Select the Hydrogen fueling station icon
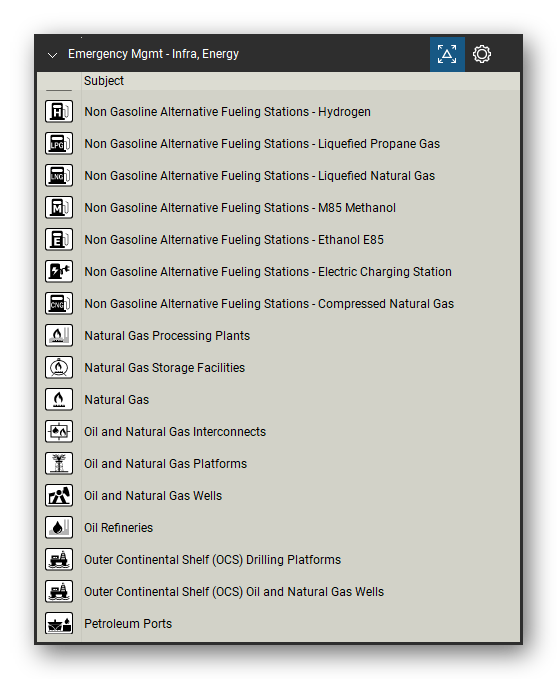This screenshot has width=557, height=679. point(59,111)
